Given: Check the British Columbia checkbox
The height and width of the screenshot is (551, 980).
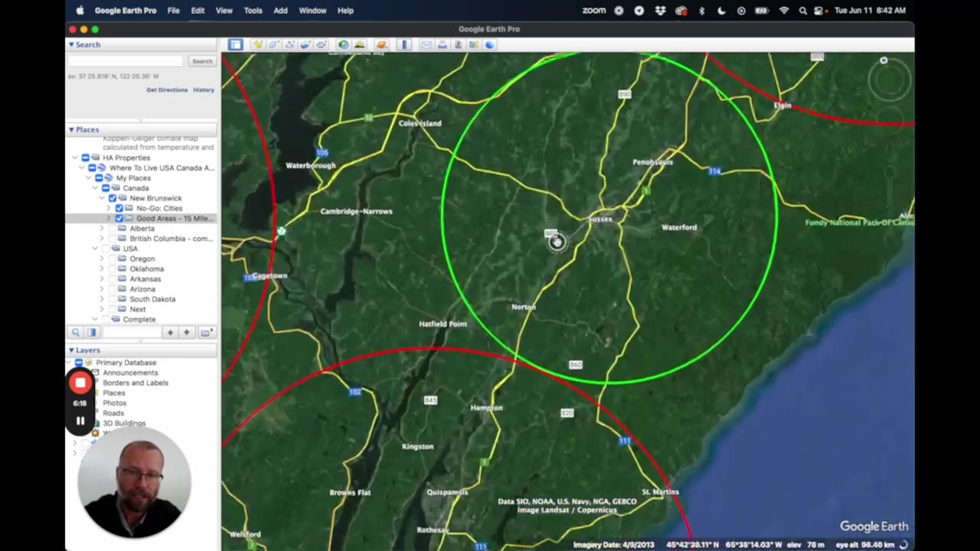Looking at the screenshot, I should [113, 238].
